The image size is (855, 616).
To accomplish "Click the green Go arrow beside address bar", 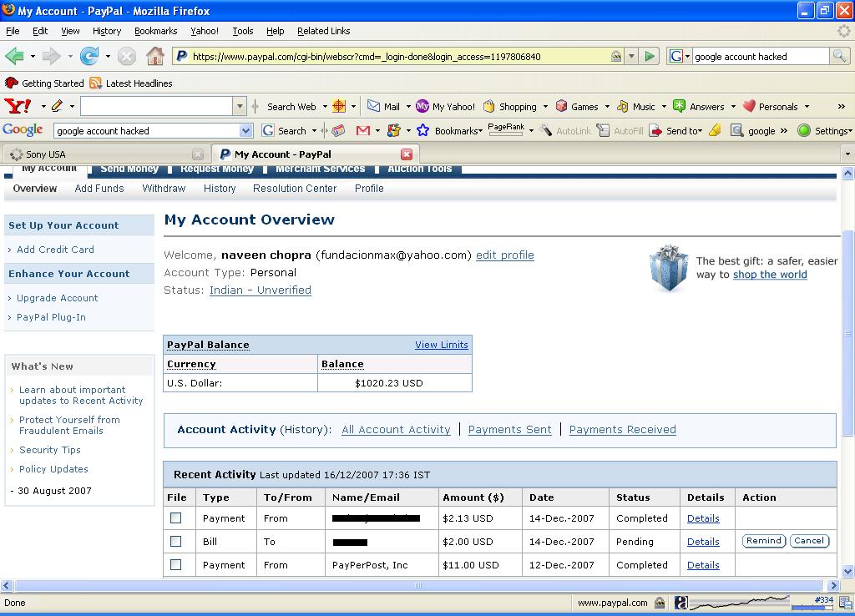I will (649, 56).
